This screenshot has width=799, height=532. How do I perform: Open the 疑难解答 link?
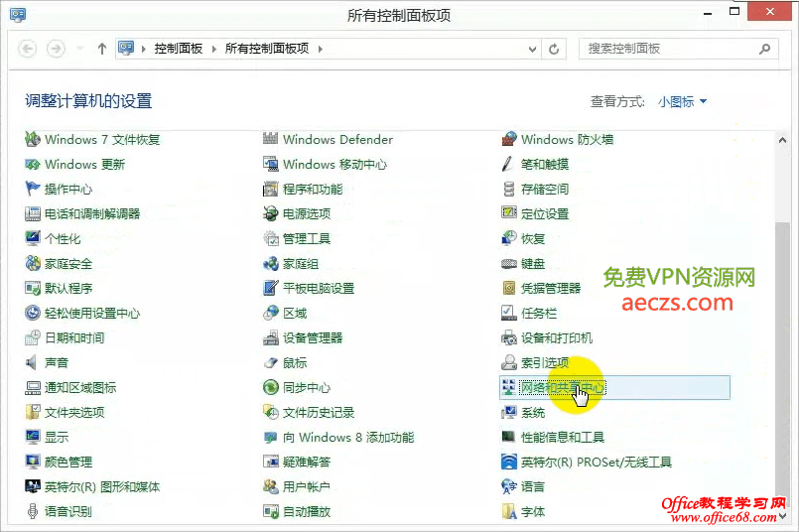pos(307,462)
